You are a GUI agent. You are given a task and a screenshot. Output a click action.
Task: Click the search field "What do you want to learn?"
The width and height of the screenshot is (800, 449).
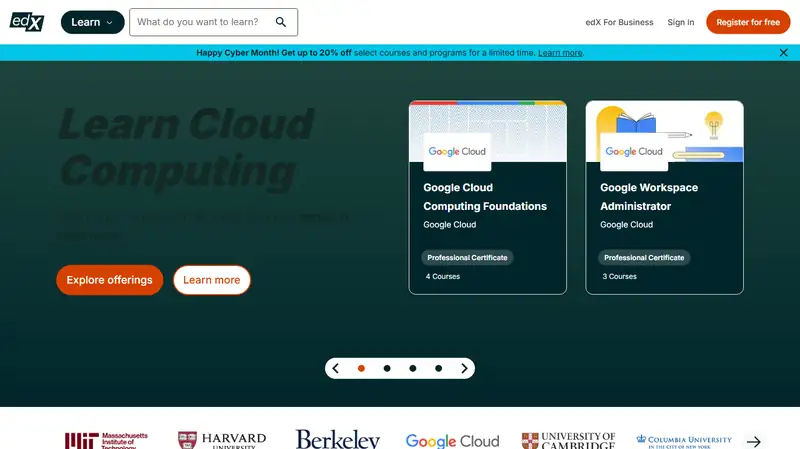(213, 22)
